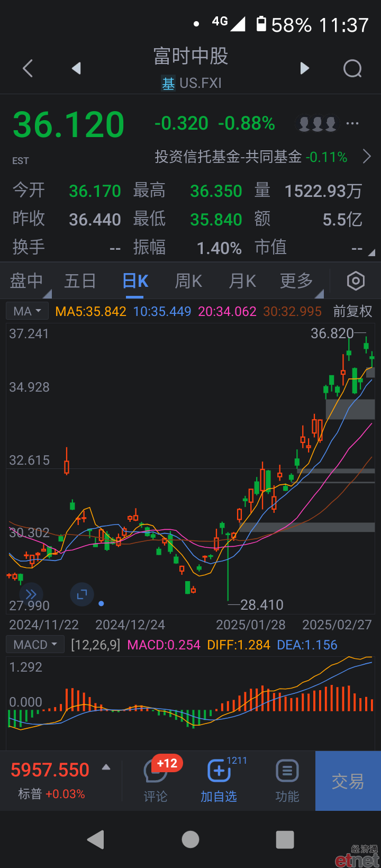
Task: Tap the double-arrow chart scroll icon
Action: (x=31, y=594)
